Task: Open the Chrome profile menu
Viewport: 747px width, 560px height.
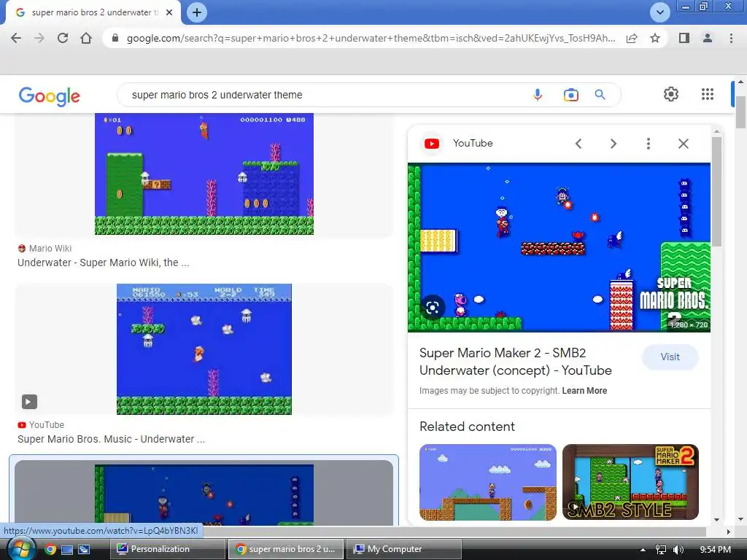Action: (x=708, y=38)
